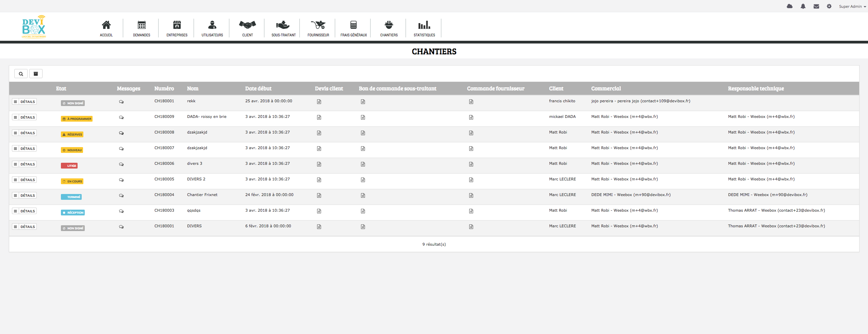Open Détails for CH180008
This screenshot has width=868, height=334.
(x=24, y=133)
